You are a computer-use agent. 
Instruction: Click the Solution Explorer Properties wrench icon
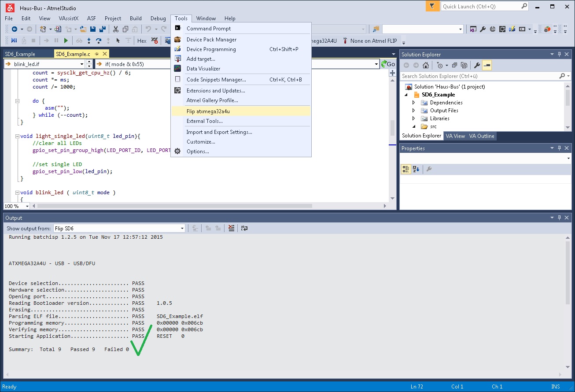(x=477, y=65)
